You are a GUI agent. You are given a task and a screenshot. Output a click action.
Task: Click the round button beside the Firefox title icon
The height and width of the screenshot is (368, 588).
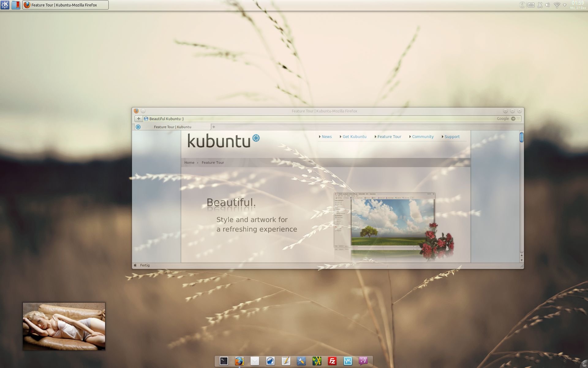point(143,111)
